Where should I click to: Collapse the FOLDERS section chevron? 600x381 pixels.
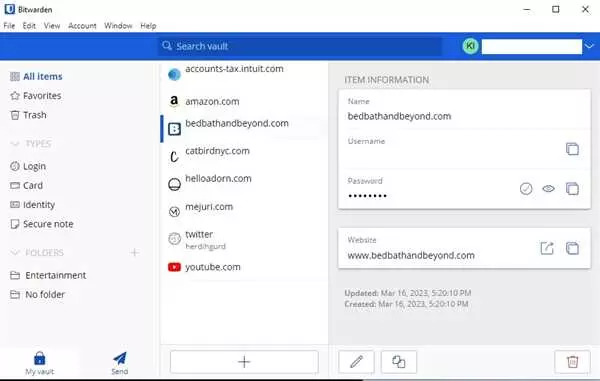click(x=15, y=252)
